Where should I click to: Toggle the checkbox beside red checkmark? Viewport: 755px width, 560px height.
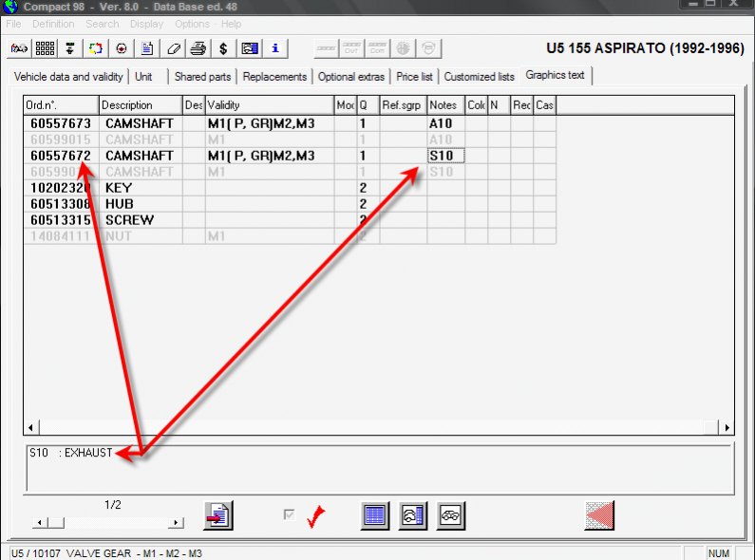click(289, 514)
